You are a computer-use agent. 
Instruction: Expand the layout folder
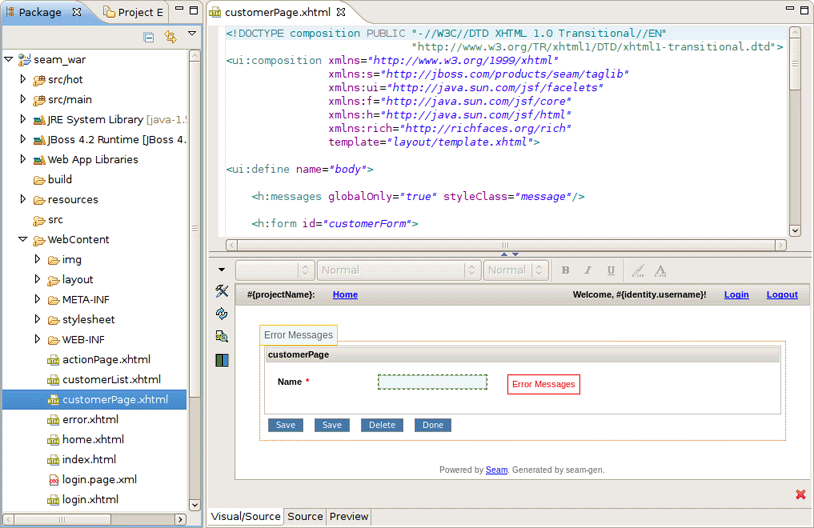pos(37,279)
